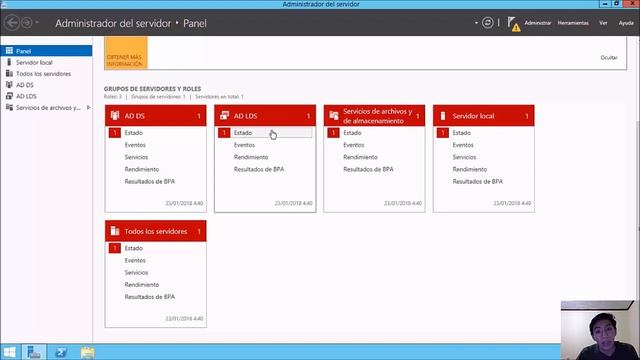The width and height of the screenshot is (640, 360).
Task: Open the Servidor local tile title
Action: pyautogui.click(x=473, y=116)
